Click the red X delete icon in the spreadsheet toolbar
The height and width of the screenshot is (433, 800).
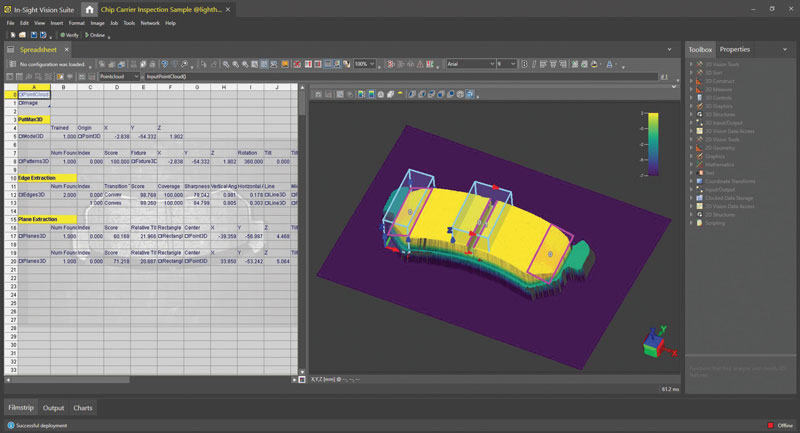pos(297,64)
